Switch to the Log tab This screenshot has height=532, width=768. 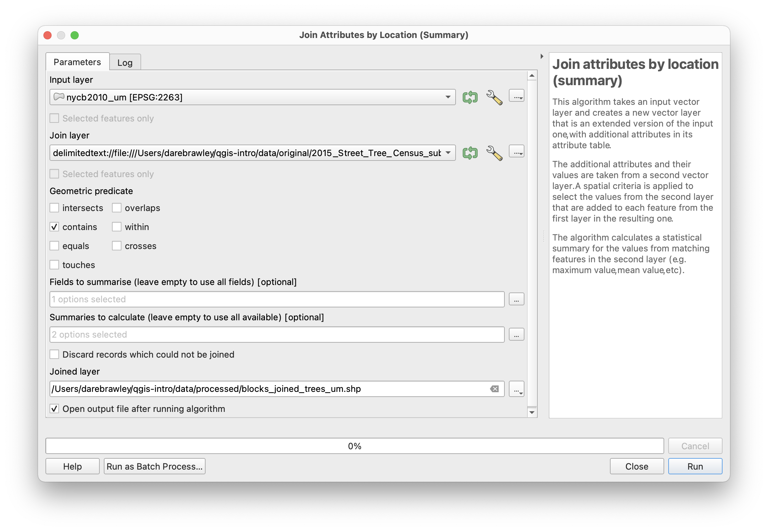pos(125,62)
